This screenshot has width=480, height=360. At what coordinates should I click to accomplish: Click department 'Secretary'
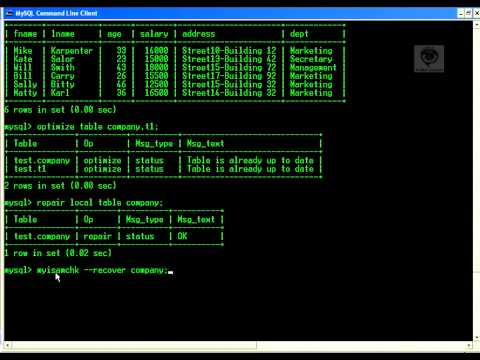pyautogui.click(x=311, y=59)
